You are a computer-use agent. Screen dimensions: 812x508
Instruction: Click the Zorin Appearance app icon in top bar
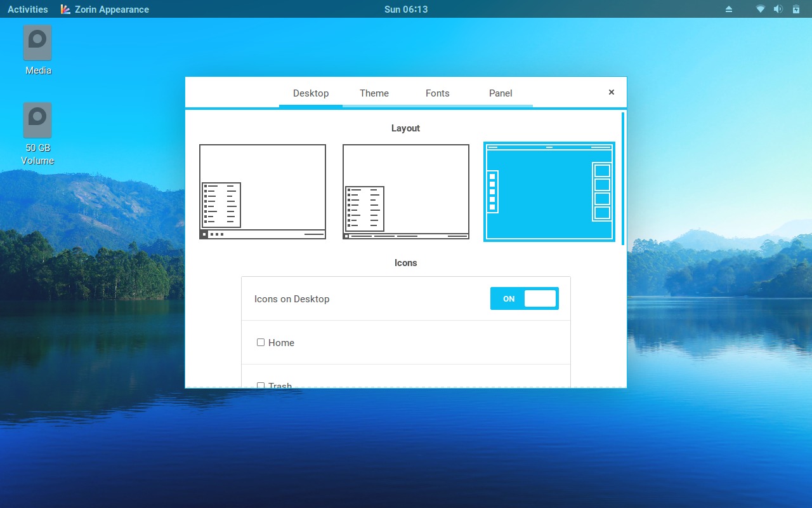tap(65, 9)
